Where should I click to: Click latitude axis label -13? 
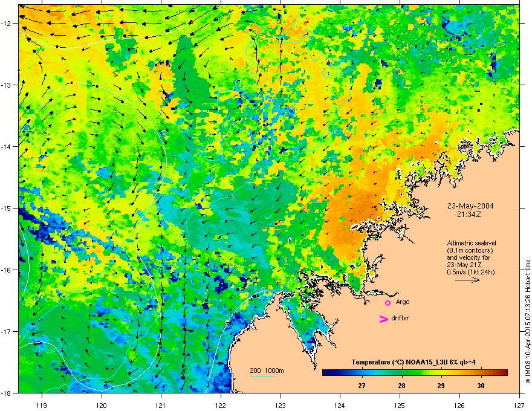[6, 85]
